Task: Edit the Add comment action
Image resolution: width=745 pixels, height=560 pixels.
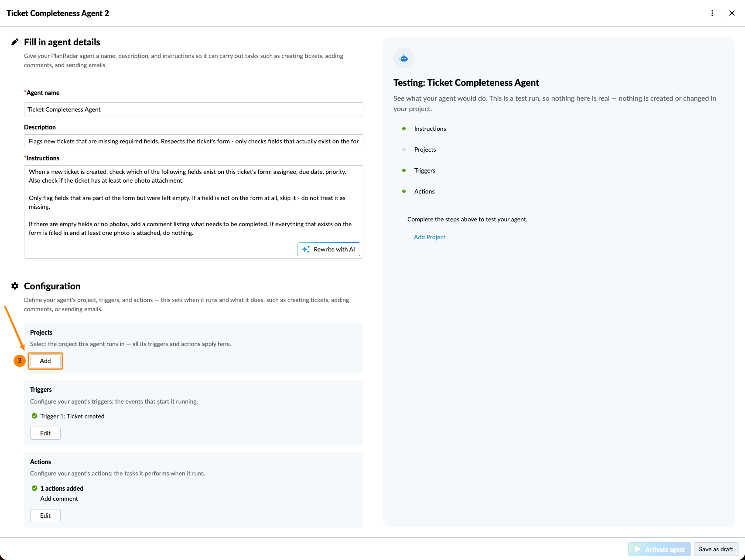Action: coord(45,516)
